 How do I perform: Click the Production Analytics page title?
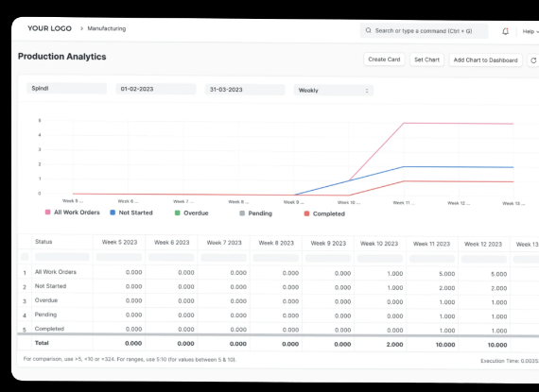(61, 57)
